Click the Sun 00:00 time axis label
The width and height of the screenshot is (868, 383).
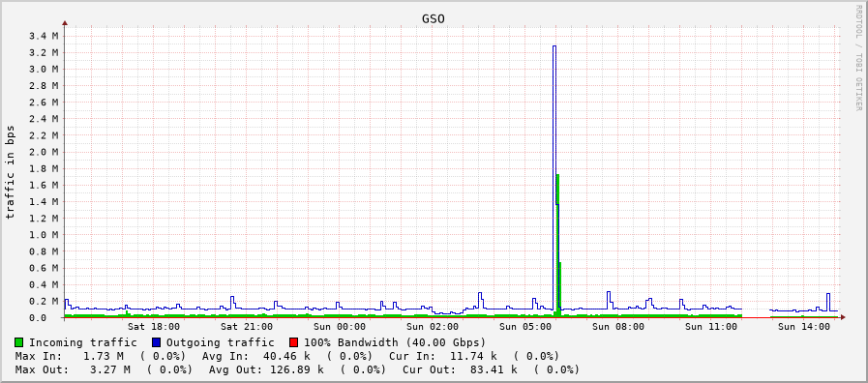click(340, 327)
